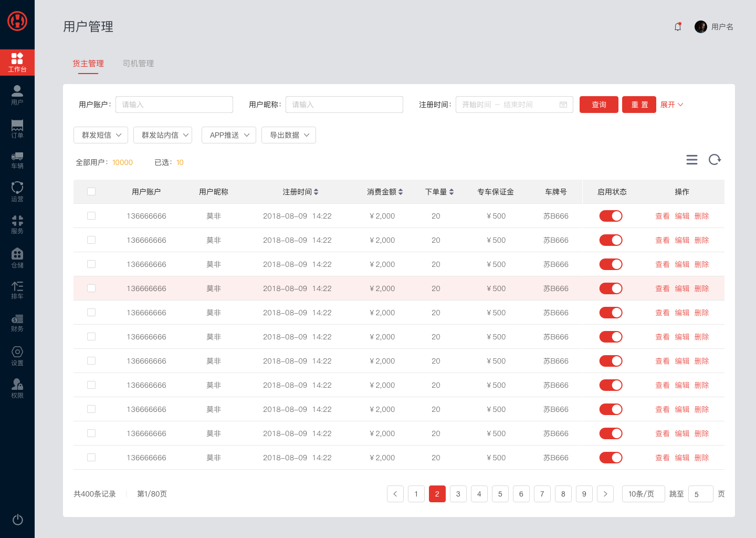The image size is (756, 538).
Task: Open 权限 permissions in sidebar
Action: coord(17,389)
